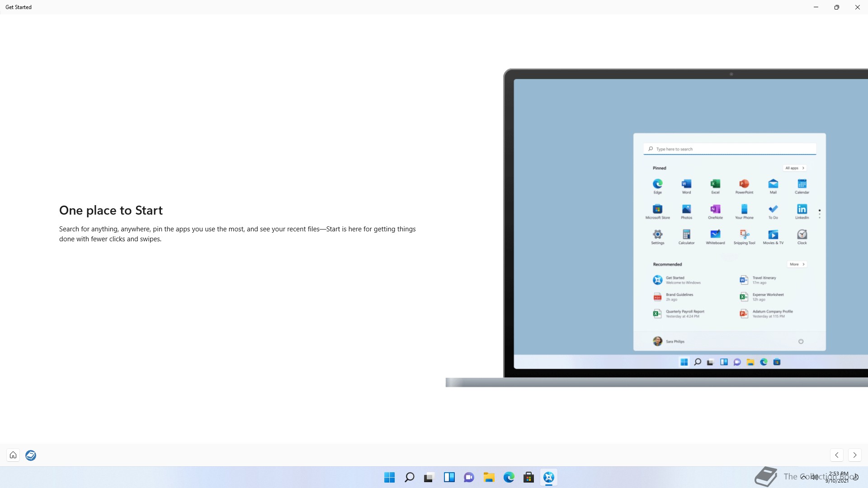Viewport: 868px width, 488px height.
Task: Open the Widgets panel from taskbar
Action: tap(449, 477)
